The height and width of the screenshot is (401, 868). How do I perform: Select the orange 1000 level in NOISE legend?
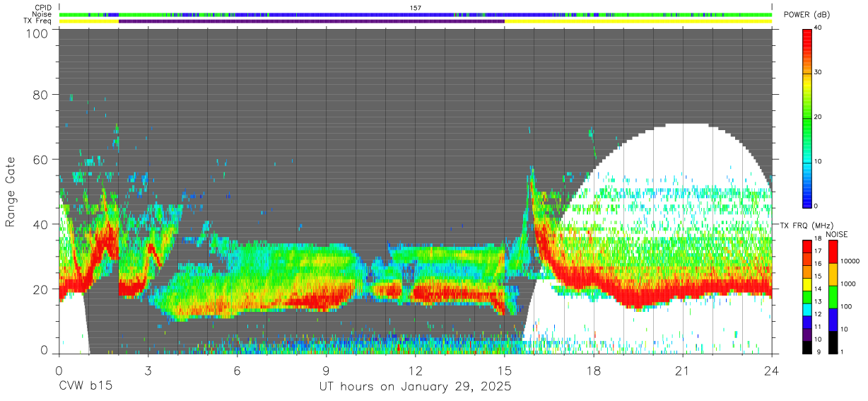tap(833, 274)
